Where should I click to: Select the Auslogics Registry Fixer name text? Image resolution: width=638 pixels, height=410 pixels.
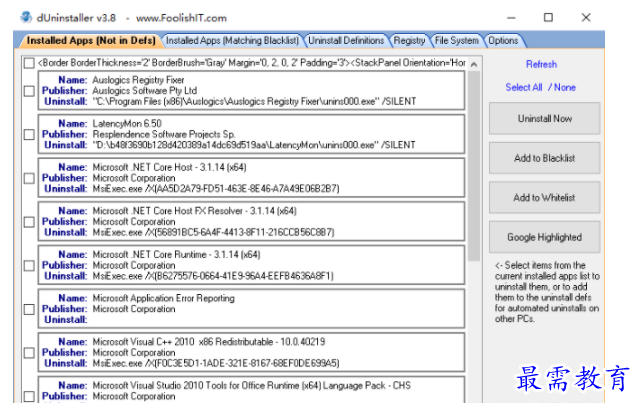pyautogui.click(x=138, y=80)
